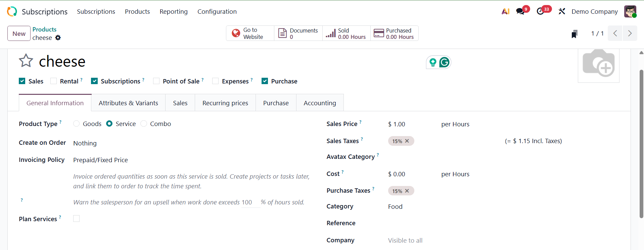Upload a product image via camera placeholder
The height and width of the screenshot is (250, 644).
pos(598,64)
